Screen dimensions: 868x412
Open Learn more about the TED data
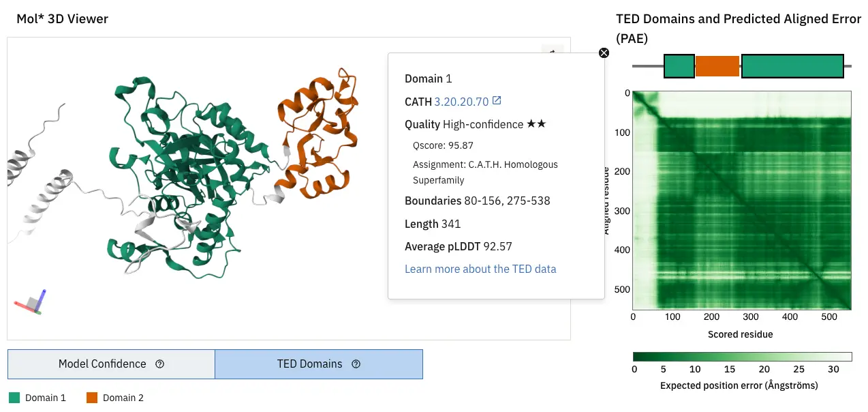pos(480,269)
